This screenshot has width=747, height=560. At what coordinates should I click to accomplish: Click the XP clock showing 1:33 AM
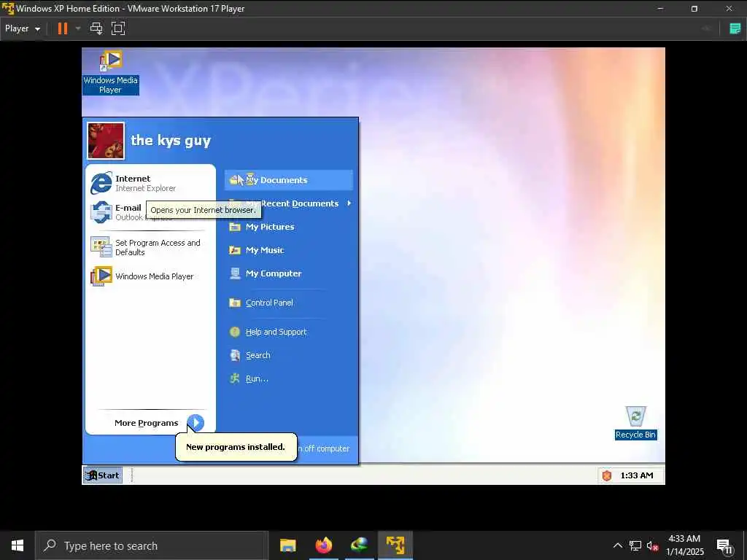click(x=637, y=475)
